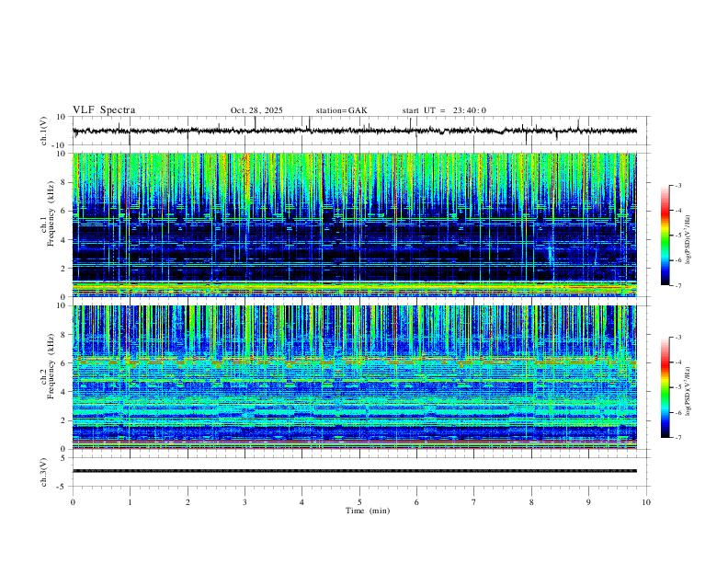The height and width of the screenshot is (563, 728).
Task: Click the 'VLF Spectra' title text
Action: 104,110
